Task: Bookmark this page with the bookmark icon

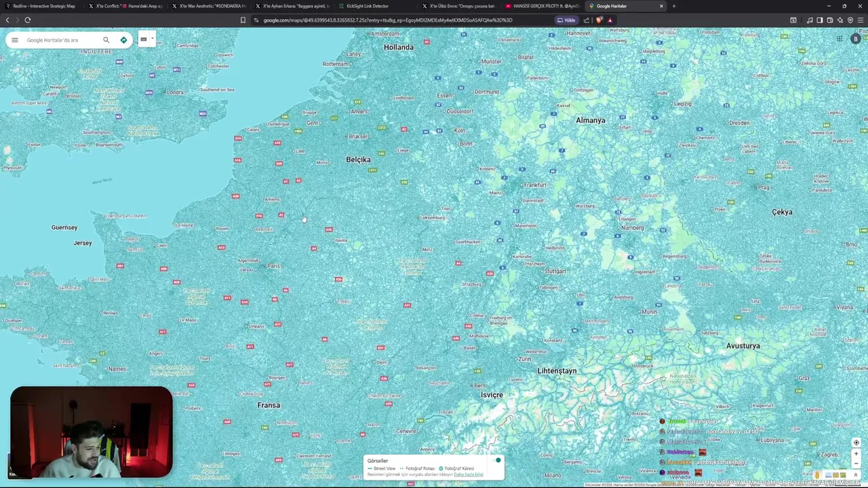Action: click(x=243, y=20)
